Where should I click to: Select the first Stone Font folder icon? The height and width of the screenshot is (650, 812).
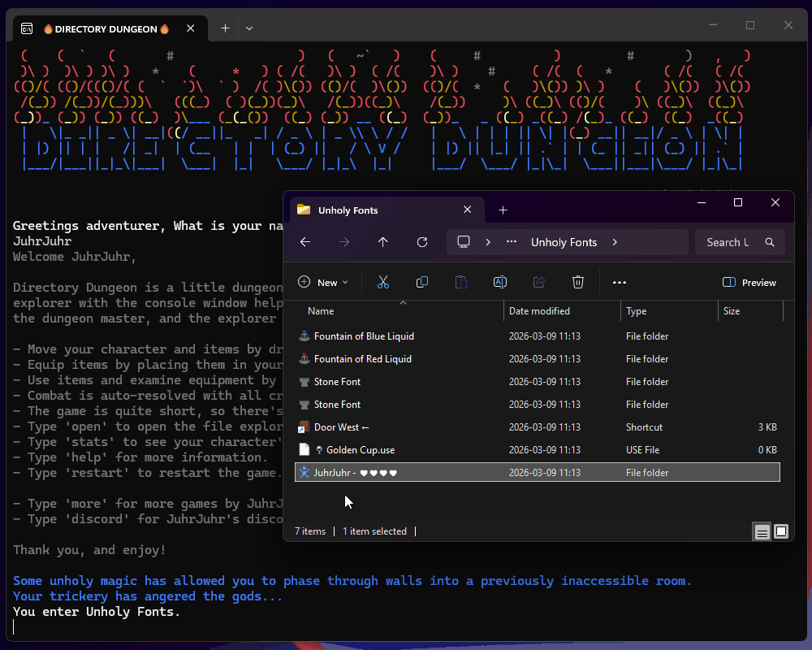point(304,382)
